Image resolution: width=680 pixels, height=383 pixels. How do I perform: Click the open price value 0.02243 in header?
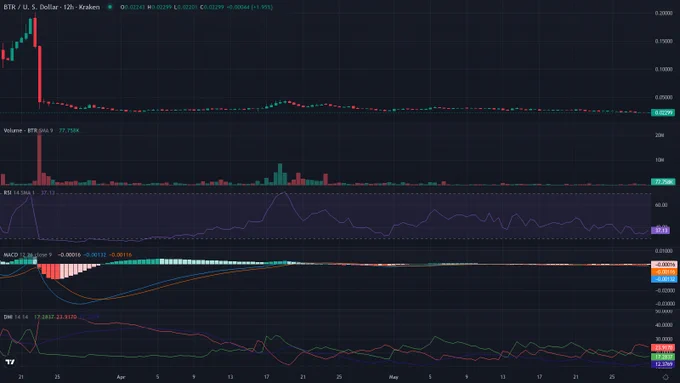(134, 7)
